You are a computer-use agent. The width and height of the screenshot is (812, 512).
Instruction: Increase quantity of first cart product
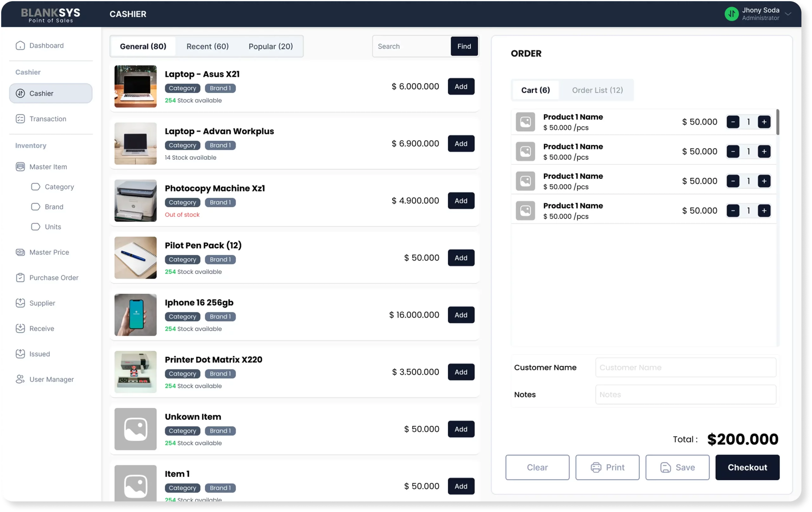(764, 122)
